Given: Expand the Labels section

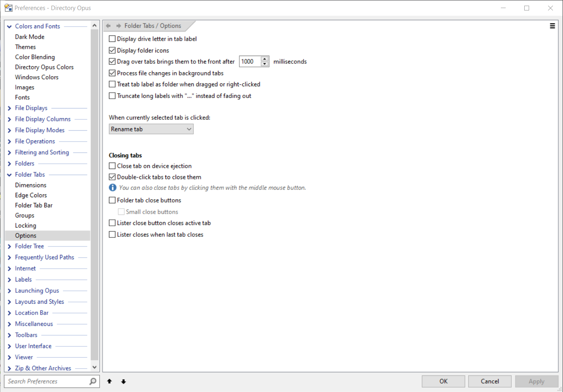Looking at the screenshot, I should pos(9,279).
